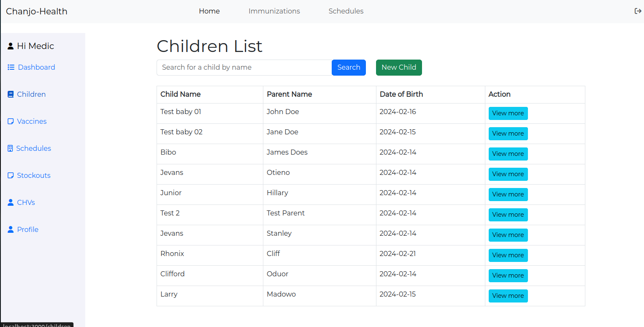Click the Chanjo-Health brand link
644x327 pixels.
(37, 11)
